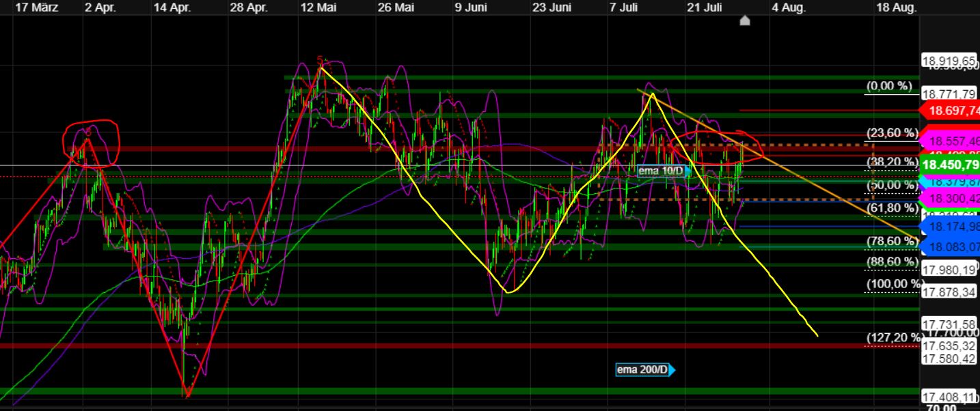The width and height of the screenshot is (980, 411).
Task: Click the 14 Apr. date label
Action: pyautogui.click(x=171, y=7)
